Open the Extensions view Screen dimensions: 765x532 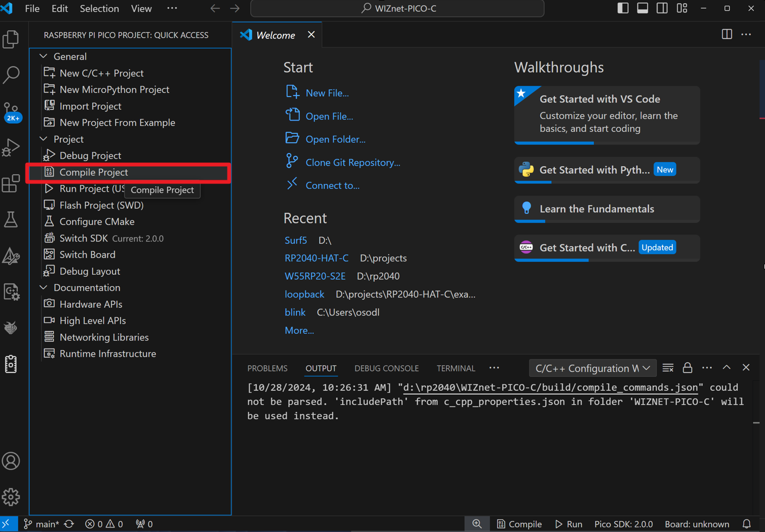point(11,183)
